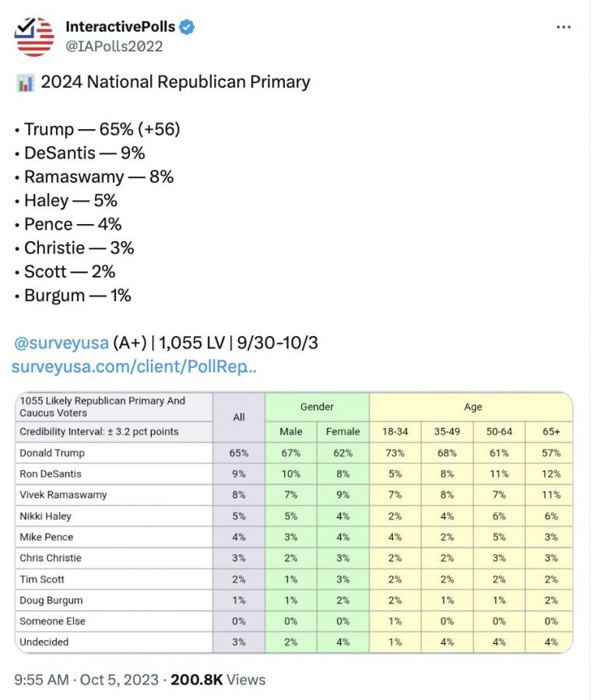Select the Female column header
Viewport: 600px width, 700px height.
(x=343, y=432)
